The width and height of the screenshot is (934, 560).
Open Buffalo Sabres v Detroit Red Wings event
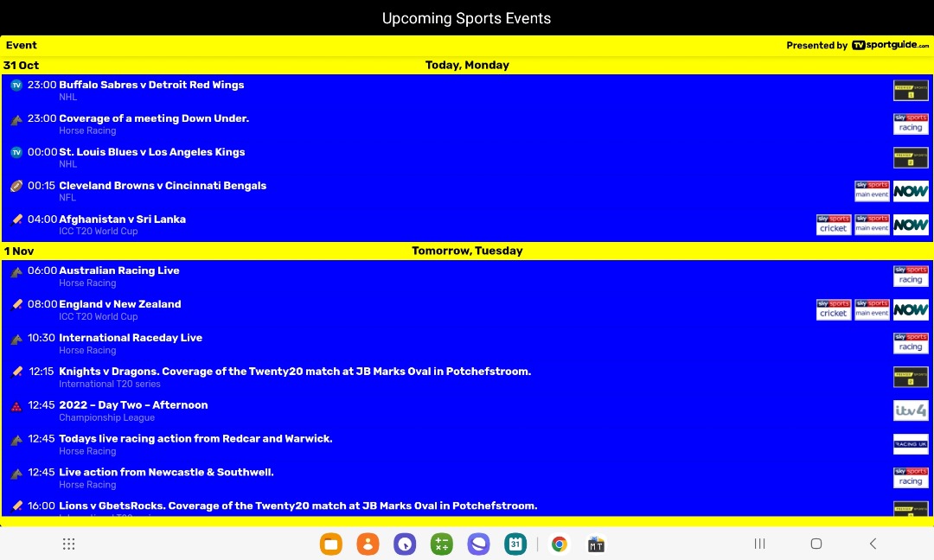coord(151,85)
